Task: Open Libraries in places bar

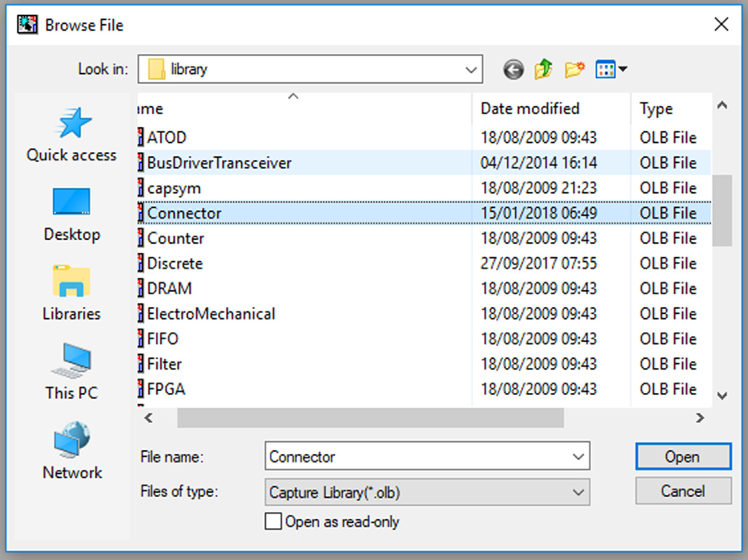Action: pos(72,293)
